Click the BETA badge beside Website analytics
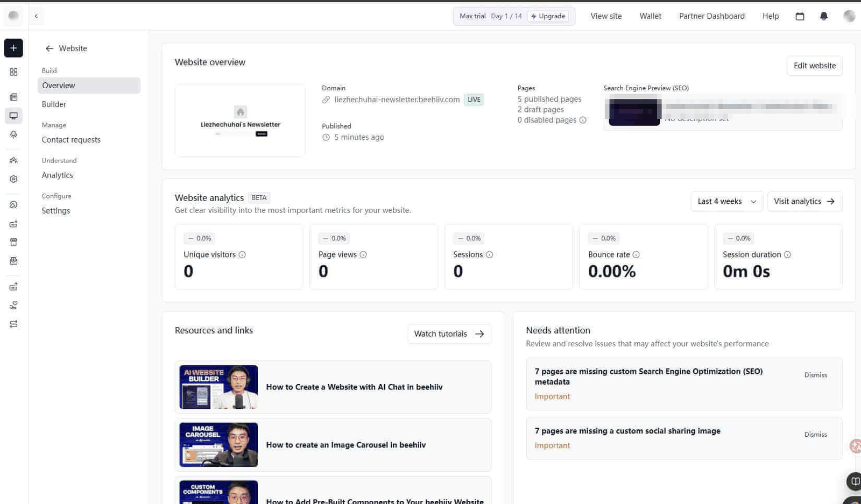 [x=259, y=198]
